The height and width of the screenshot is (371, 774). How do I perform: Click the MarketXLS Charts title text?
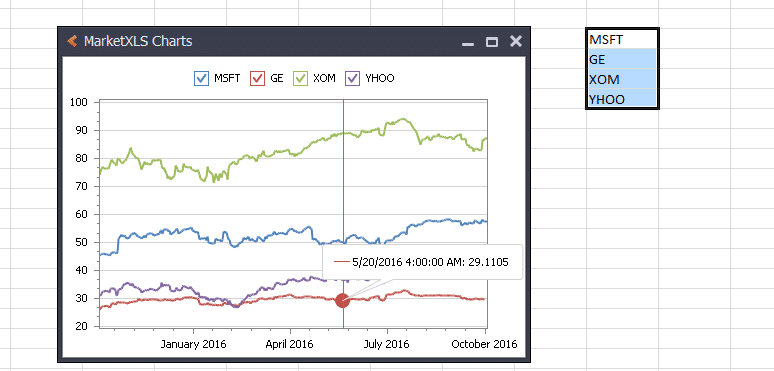pyautogui.click(x=138, y=41)
